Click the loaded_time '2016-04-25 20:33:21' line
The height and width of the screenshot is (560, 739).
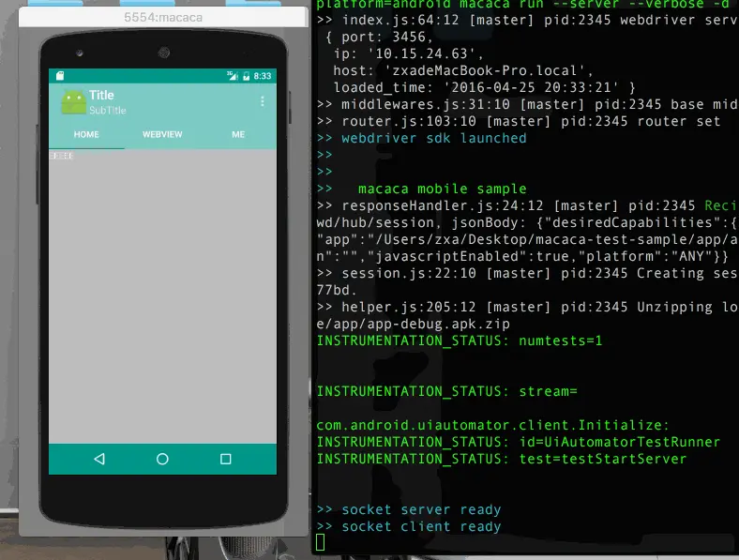[485, 87]
